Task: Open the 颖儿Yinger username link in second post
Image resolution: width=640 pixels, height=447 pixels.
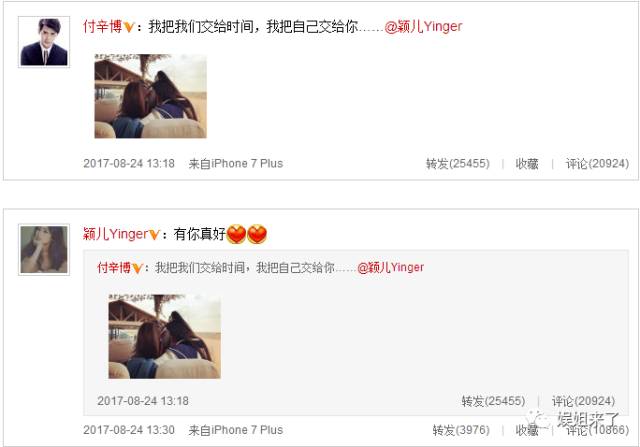Action: click(x=115, y=234)
